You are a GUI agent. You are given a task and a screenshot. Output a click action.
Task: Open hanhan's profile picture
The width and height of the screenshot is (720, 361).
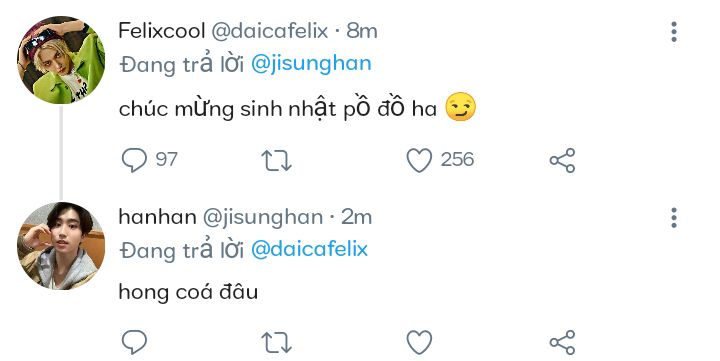tap(61, 246)
